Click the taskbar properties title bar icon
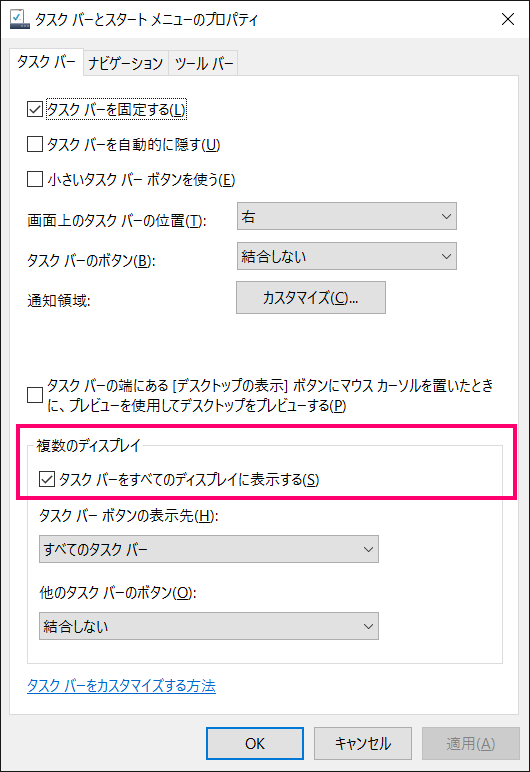Screen dimensions: 530x772 (x=20, y=19)
